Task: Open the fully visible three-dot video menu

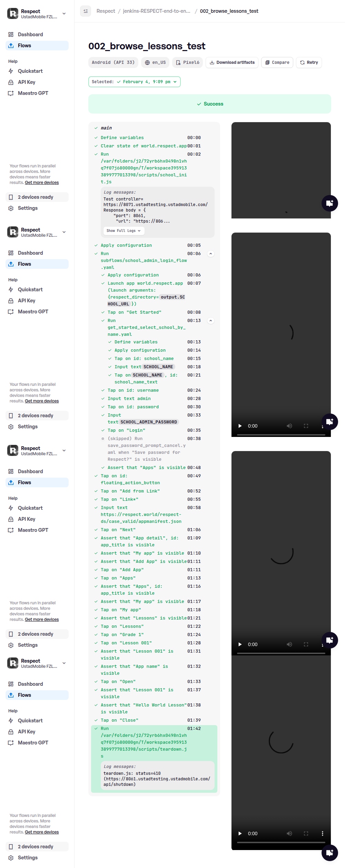Action: [x=323, y=833]
